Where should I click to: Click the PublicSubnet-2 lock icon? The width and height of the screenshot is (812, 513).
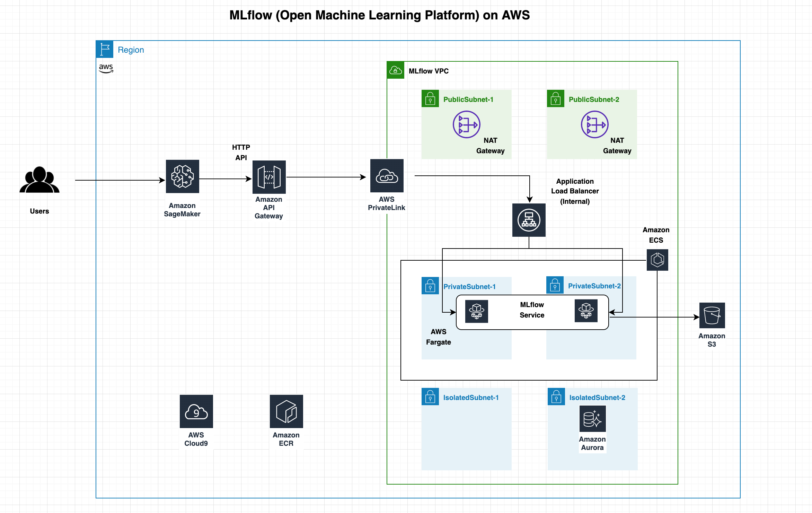click(x=556, y=99)
